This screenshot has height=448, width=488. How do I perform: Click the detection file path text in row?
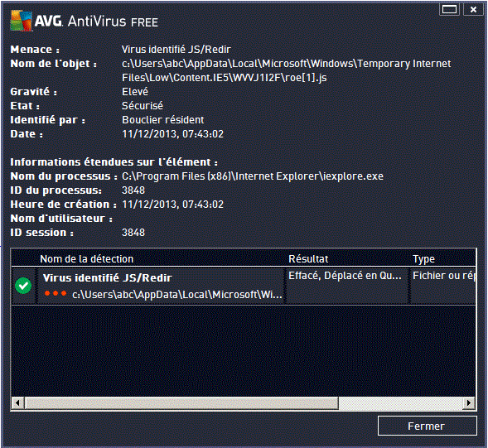tap(177, 294)
